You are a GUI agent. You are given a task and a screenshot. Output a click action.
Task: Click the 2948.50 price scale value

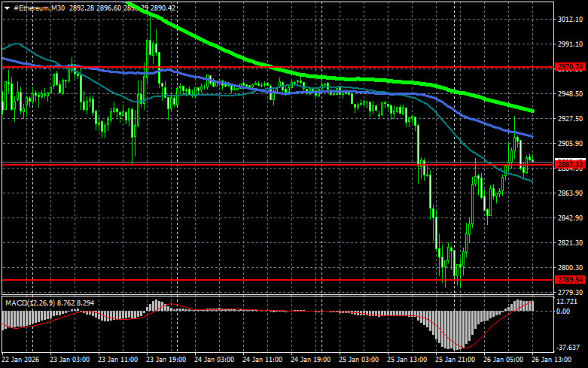coord(570,93)
